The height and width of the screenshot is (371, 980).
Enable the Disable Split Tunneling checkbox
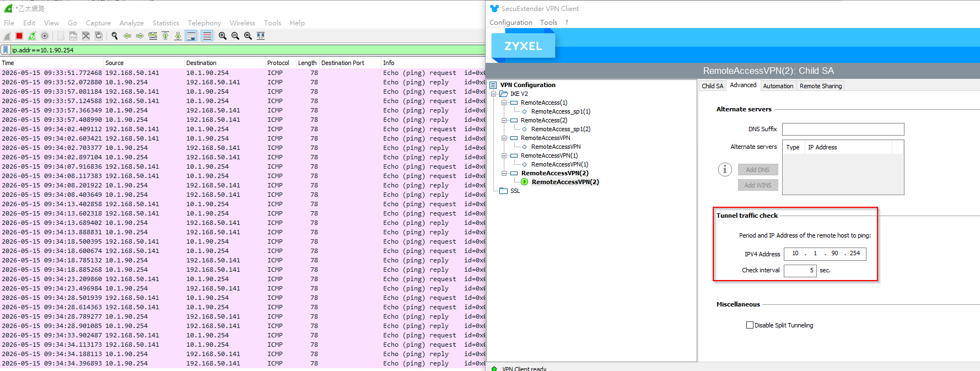pos(750,325)
